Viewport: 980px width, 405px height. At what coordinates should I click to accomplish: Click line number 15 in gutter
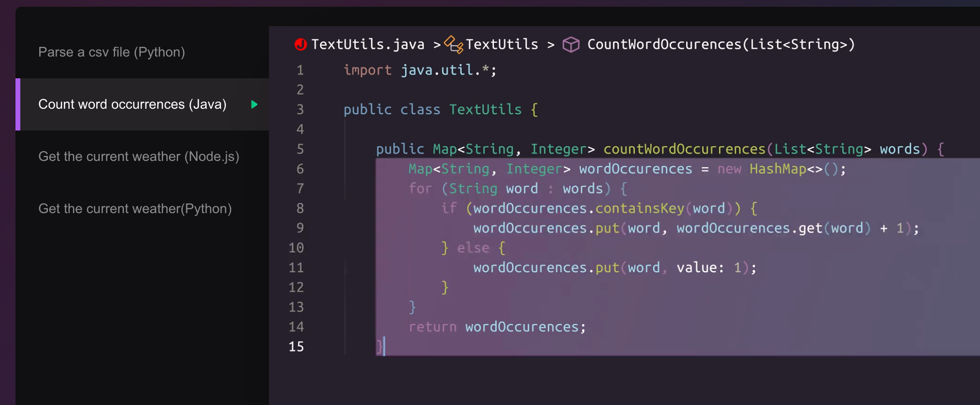point(296,347)
